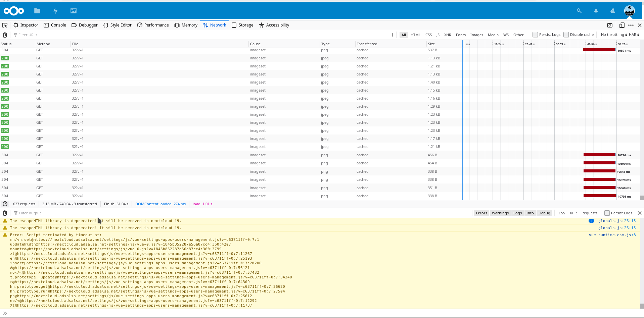Take a screenshot with the camera icon

[610, 25]
